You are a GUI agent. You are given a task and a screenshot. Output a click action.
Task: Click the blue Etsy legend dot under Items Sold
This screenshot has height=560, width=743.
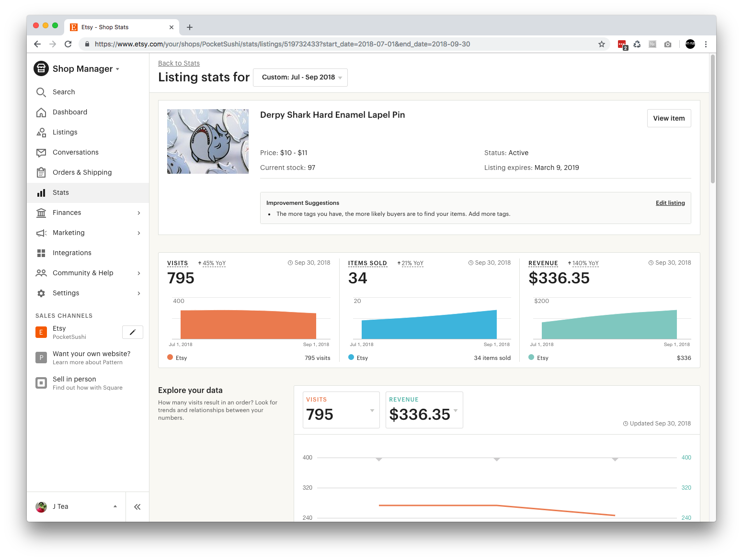pos(351,357)
